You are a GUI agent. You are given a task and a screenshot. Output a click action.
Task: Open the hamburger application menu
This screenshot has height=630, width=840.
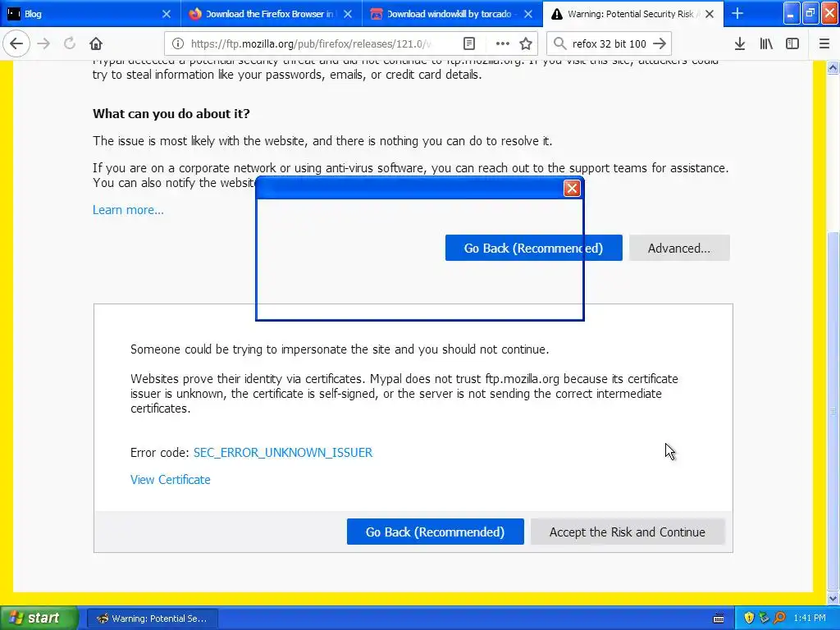[x=824, y=43]
